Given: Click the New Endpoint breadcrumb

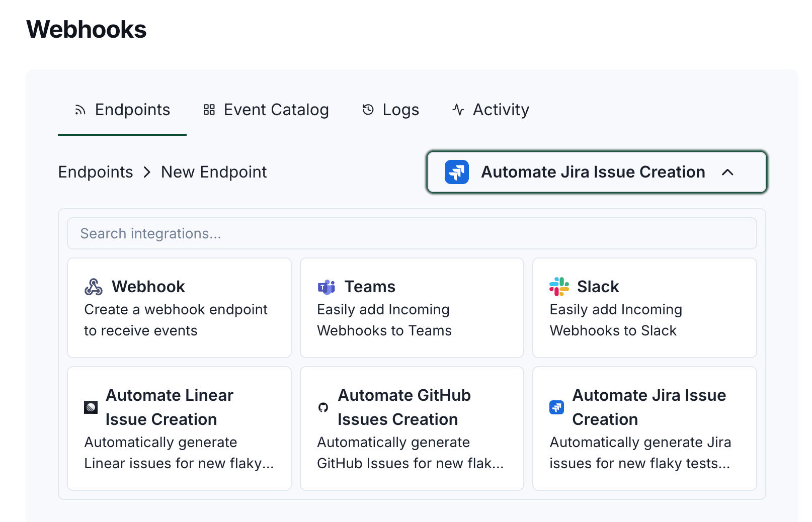Looking at the screenshot, I should (214, 172).
